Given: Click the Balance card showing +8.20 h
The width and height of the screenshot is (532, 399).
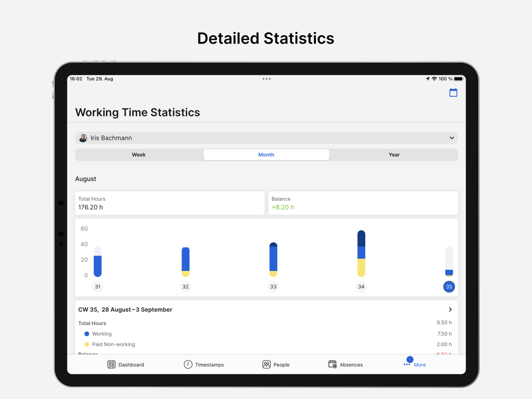Looking at the screenshot, I should [x=363, y=203].
